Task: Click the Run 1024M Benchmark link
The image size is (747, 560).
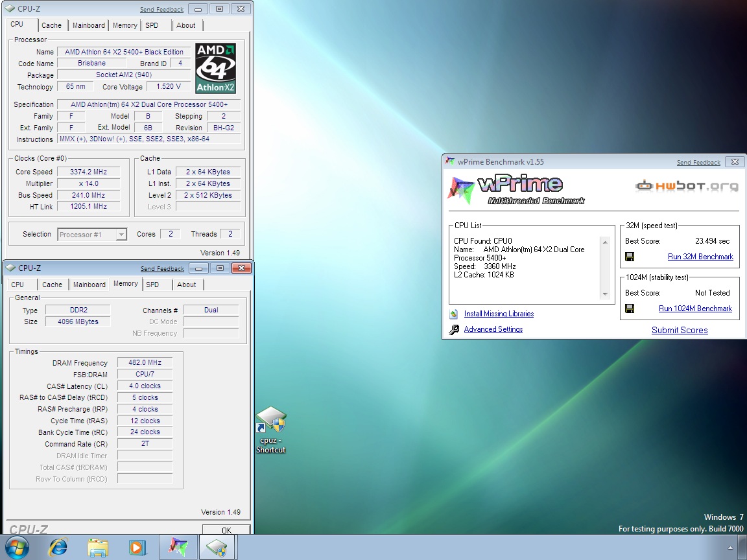Action: pyautogui.click(x=695, y=309)
